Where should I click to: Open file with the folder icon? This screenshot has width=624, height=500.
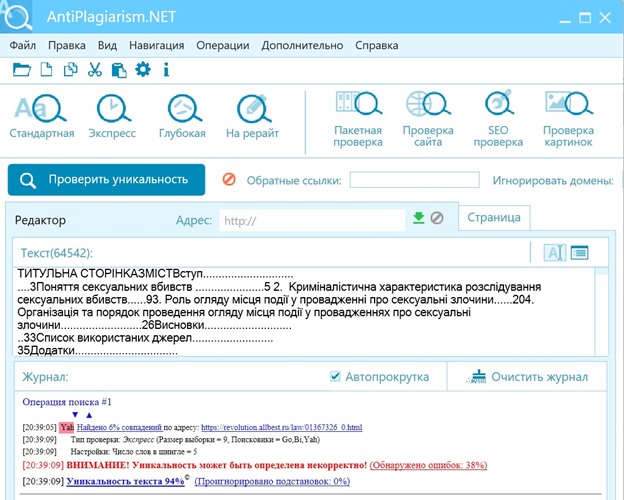[21, 70]
